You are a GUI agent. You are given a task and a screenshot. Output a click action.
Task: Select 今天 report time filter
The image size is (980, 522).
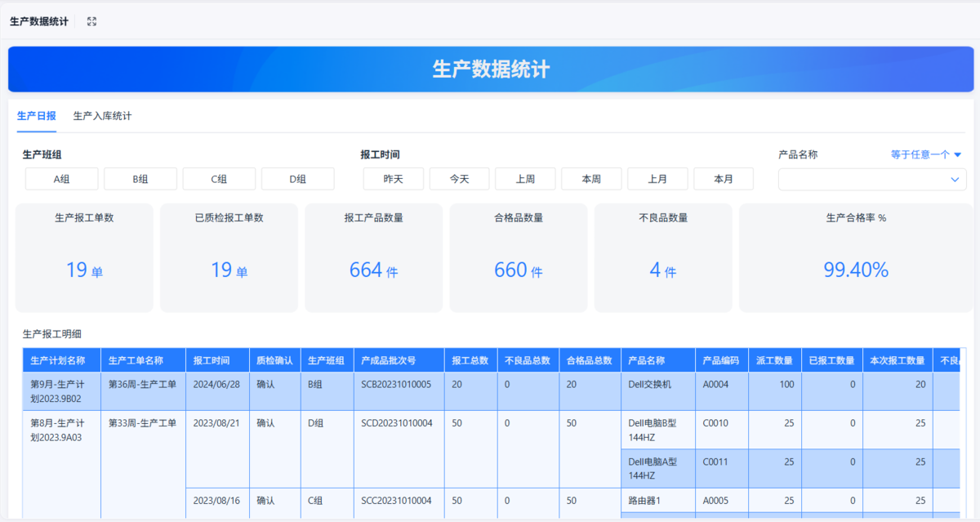coord(460,179)
